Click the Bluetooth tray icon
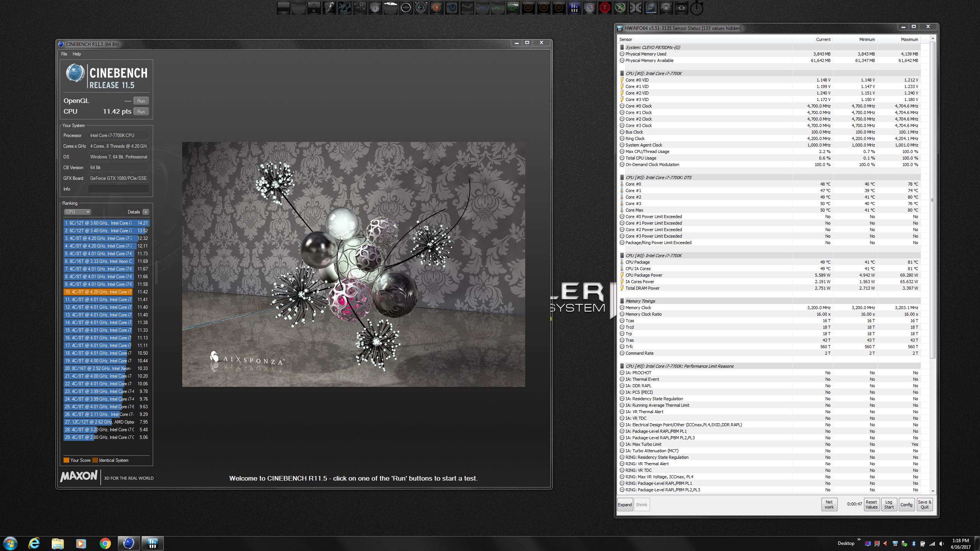The image size is (980, 551). (x=913, y=543)
